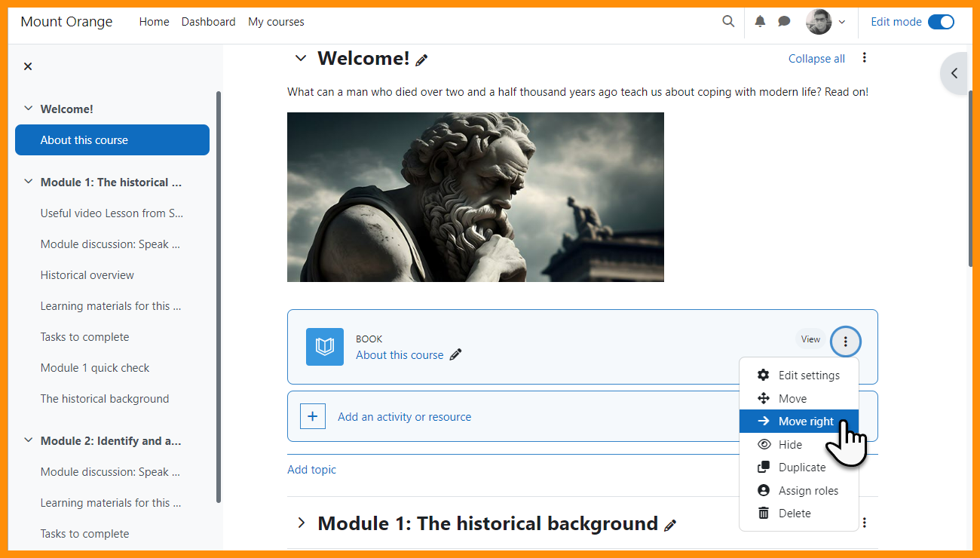
Task: Open the block drawer arrow
Action: click(954, 73)
